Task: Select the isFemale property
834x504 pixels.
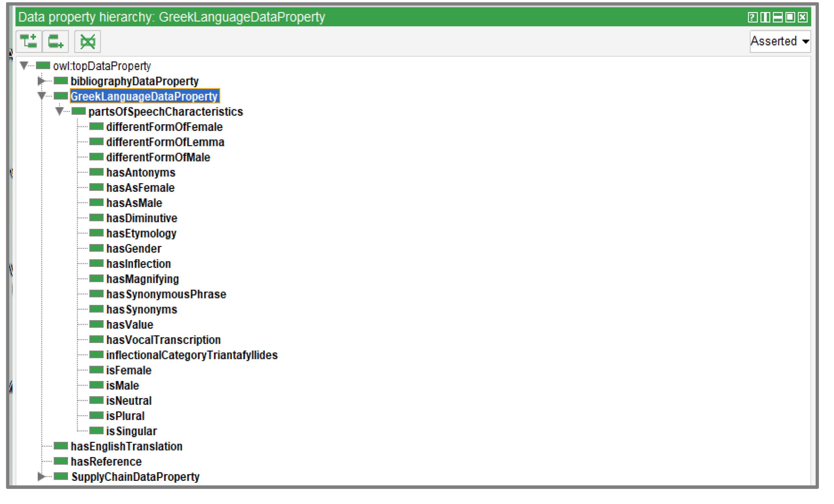Action: 129,370
